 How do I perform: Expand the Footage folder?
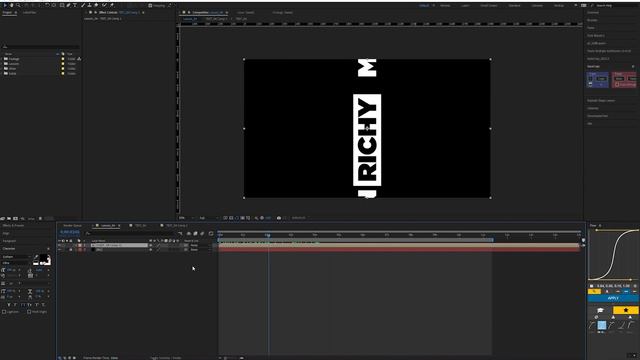point(2,59)
